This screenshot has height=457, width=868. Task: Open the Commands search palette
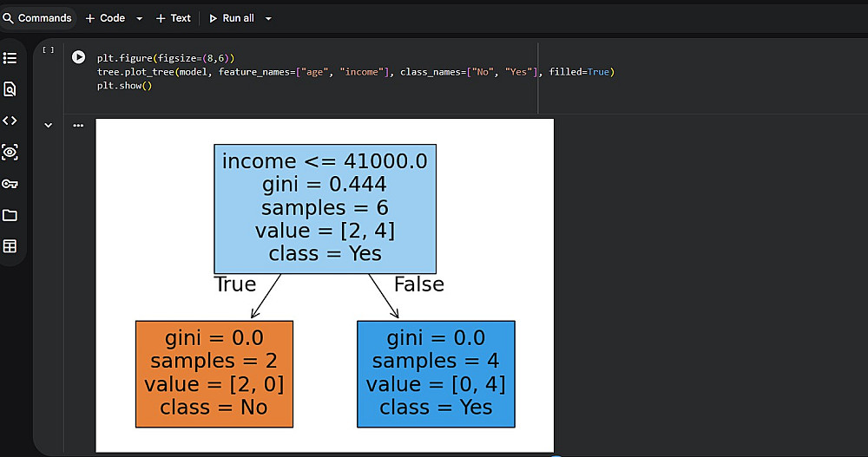coord(37,18)
